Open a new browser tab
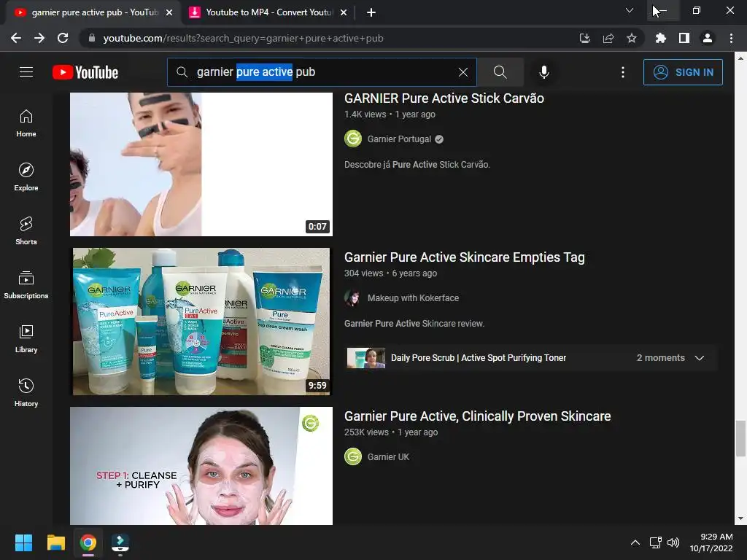Image resolution: width=747 pixels, height=560 pixels. click(371, 12)
